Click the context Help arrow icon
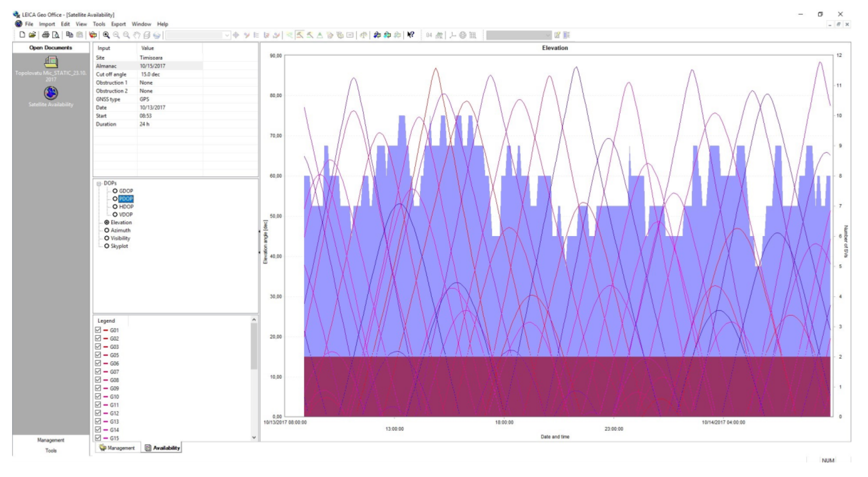Screen dimensions: 868x477 coord(411,35)
